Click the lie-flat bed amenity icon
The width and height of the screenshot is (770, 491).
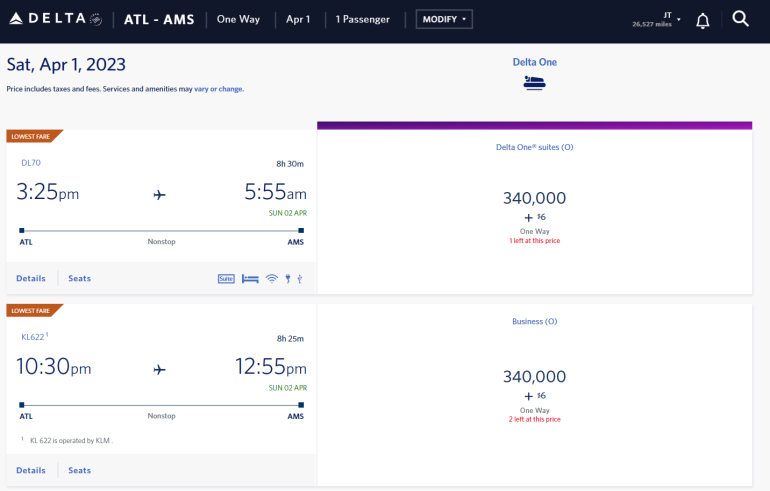click(x=250, y=279)
